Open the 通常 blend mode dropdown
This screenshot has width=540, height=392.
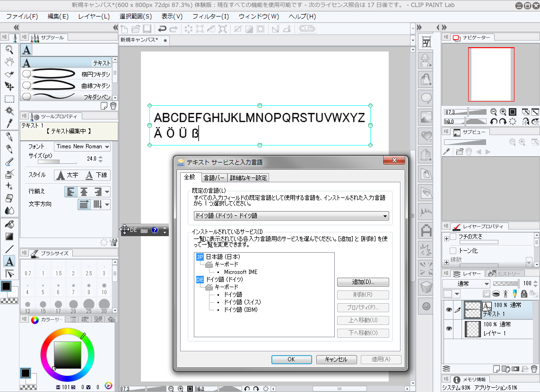466,283
